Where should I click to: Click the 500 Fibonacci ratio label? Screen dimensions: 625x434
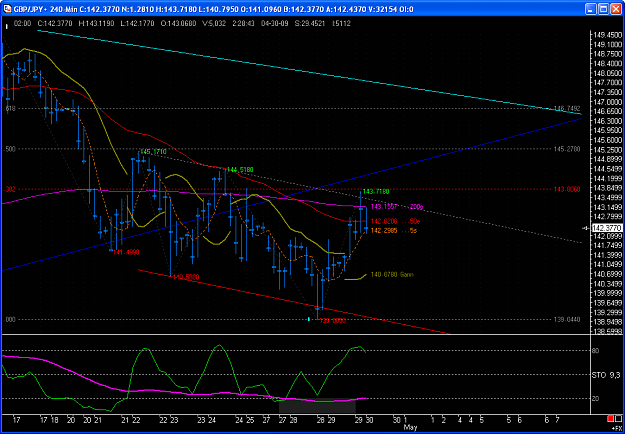pyautogui.click(x=10, y=149)
